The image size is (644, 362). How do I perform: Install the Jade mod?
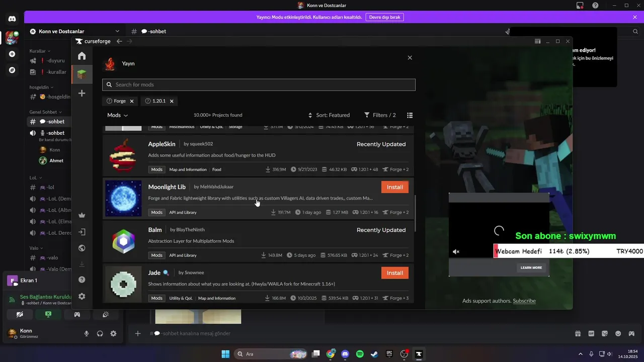[395, 273]
